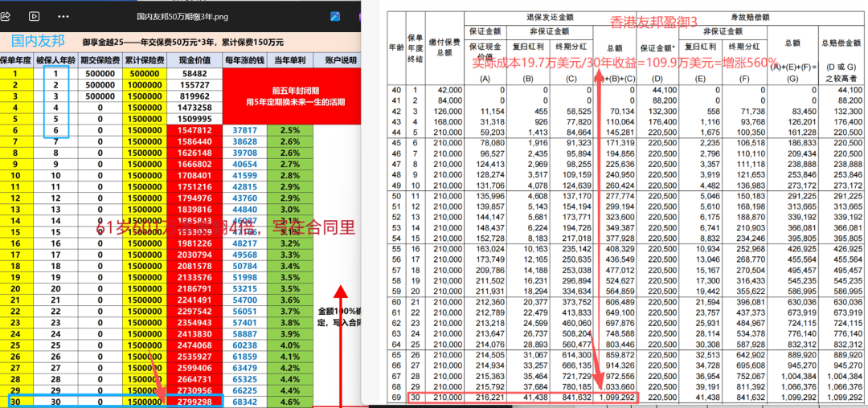Click the cash value cell 2799298
The image size is (868, 408).
194,402
